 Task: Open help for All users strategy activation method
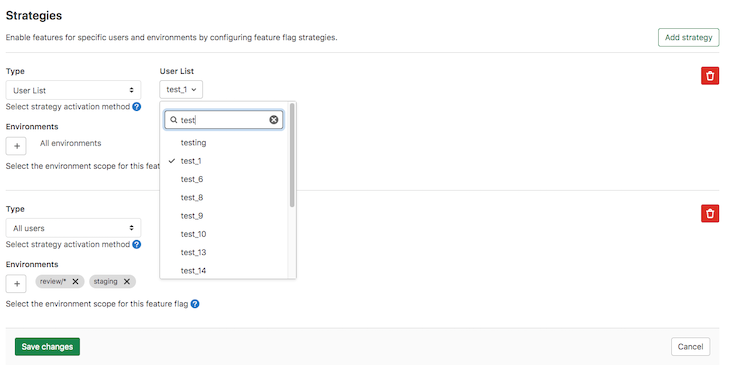pos(137,244)
